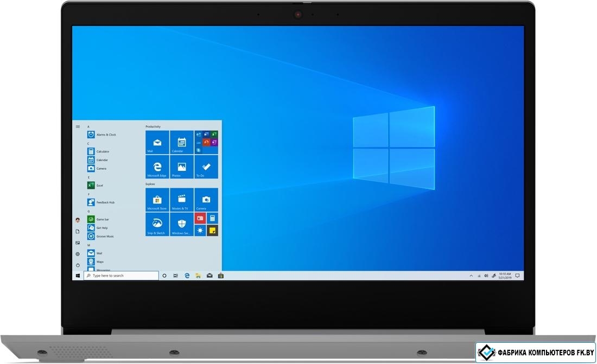
Task: Click the Windows Start button
Action: pos(78,276)
